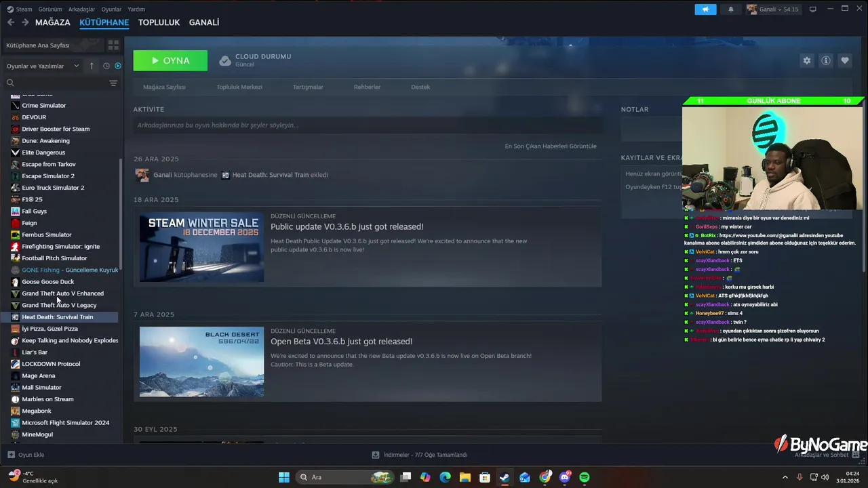Open Mağaza Sayfası link
Screen dimensions: 868x488
point(164,87)
